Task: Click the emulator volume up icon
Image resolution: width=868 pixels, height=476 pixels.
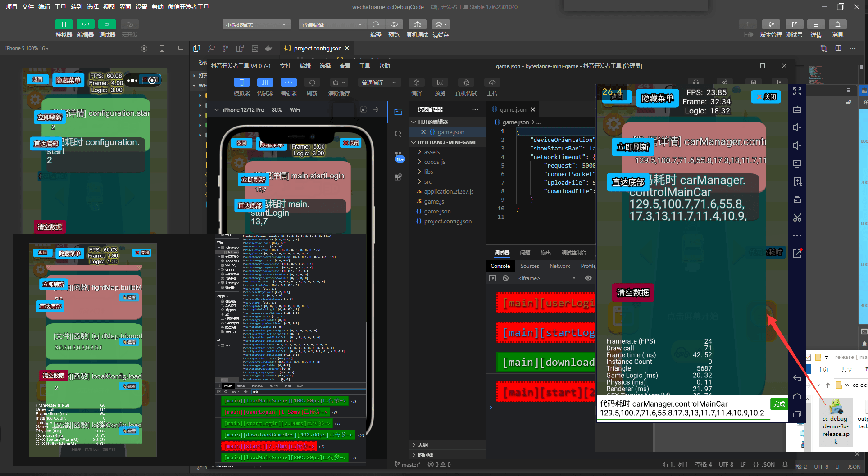Action: (x=797, y=127)
